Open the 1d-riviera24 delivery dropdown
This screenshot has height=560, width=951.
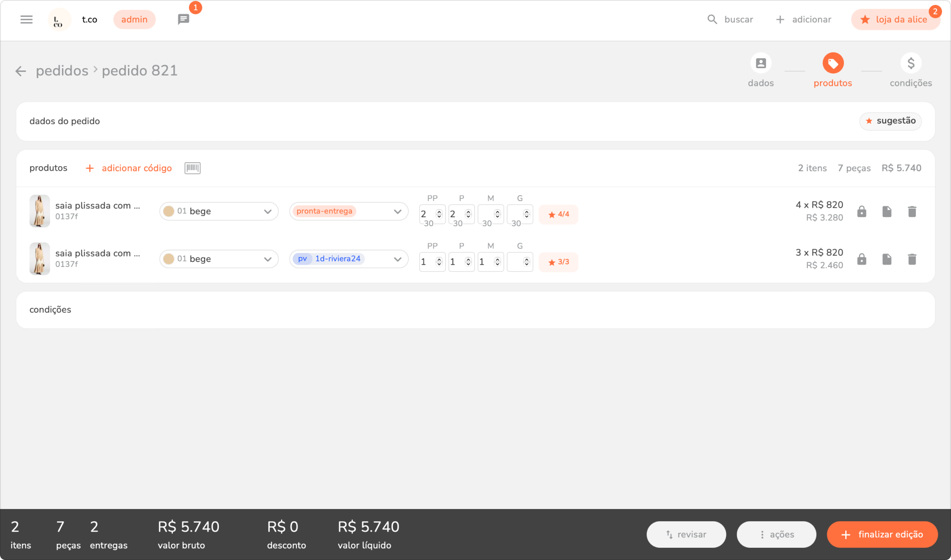tap(348, 259)
